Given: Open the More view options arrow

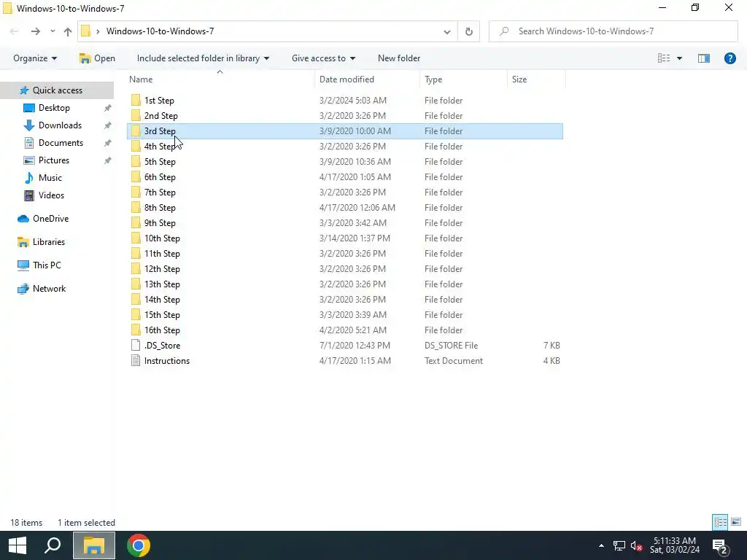Looking at the screenshot, I should coord(679,58).
